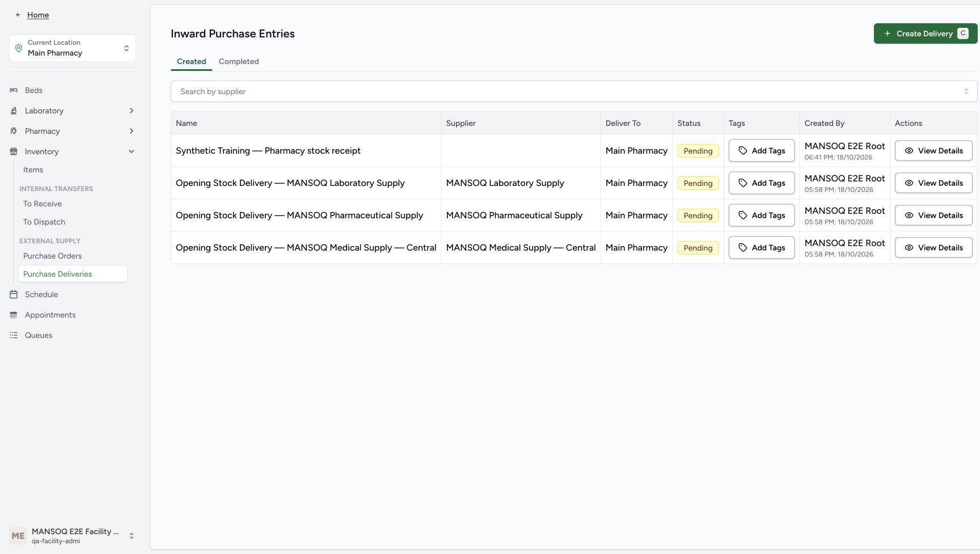View Details for Laboratory Supply delivery
This screenshot has width=980, height=554.
[933, 183]
